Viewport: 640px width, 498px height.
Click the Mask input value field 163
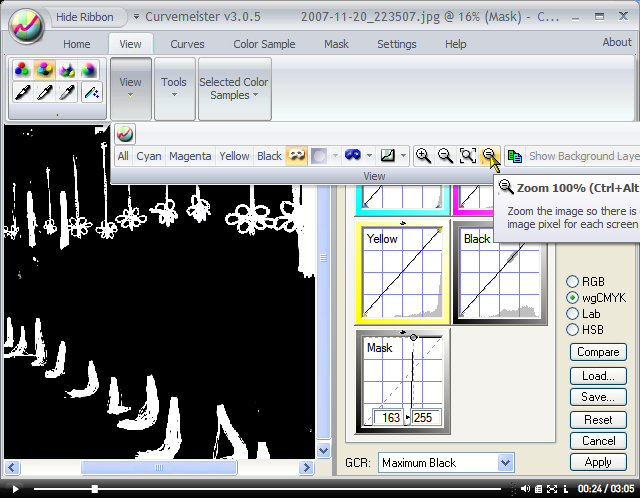(388, 418)
